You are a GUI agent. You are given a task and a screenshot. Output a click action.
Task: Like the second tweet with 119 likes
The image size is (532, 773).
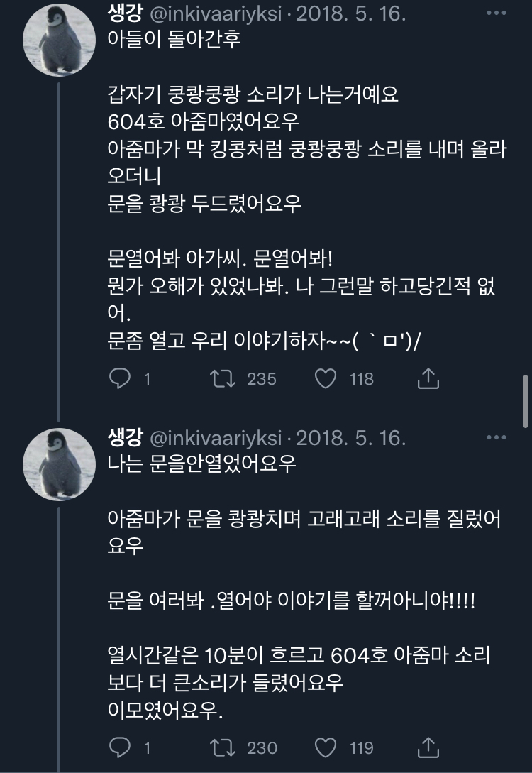(326, 747)
